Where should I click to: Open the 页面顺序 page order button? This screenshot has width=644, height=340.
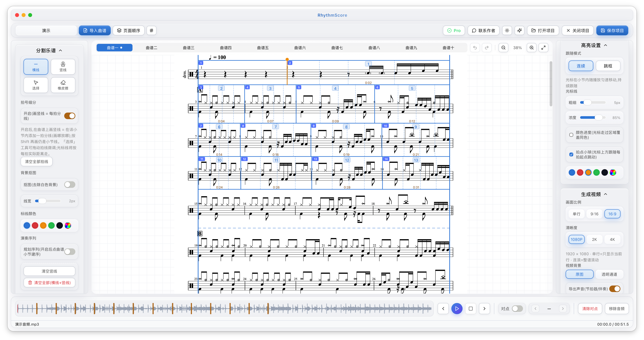coord(129,30)
